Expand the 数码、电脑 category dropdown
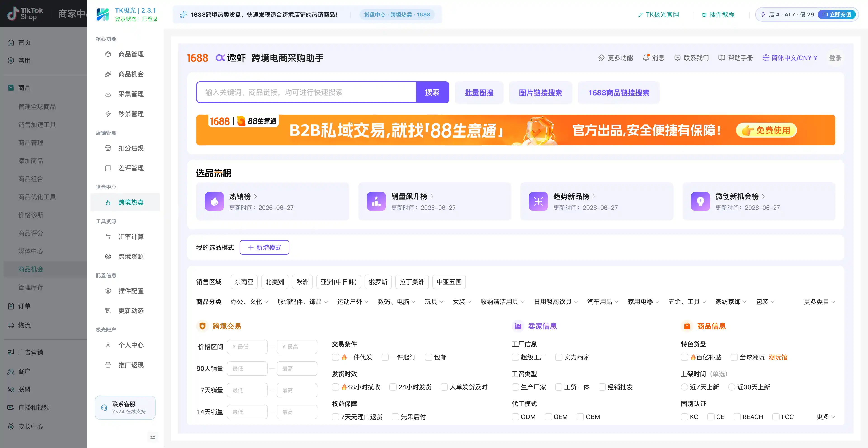This screenshot has height=448, width=868. click(397, 302)
